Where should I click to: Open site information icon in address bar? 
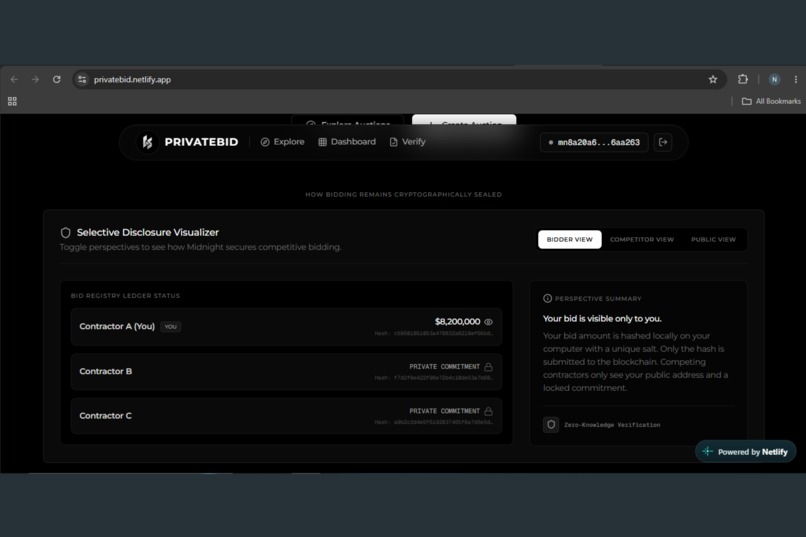pyautogui.click(x=82, y=80)
